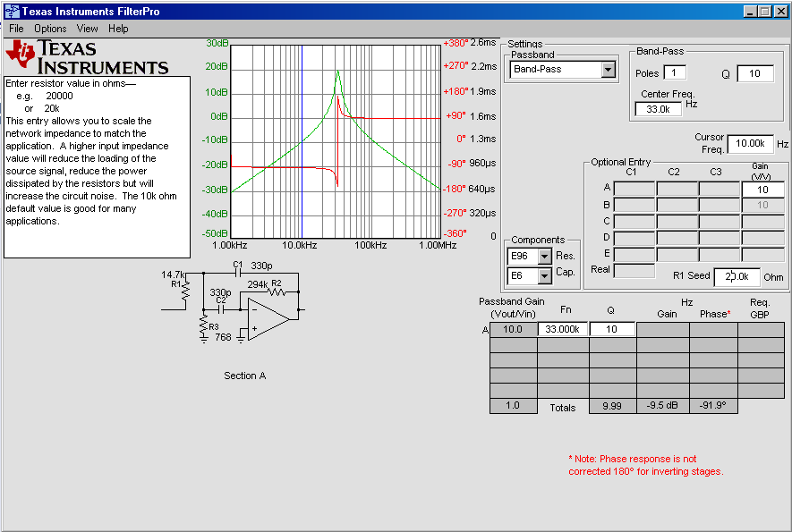
Task: Click the "Totals" row label
Action: tap(563, 408)
